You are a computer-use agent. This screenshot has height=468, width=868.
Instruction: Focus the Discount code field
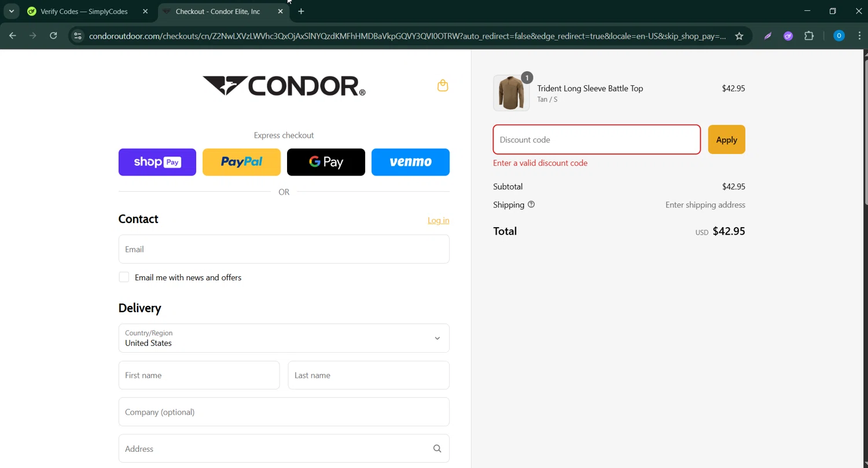point(597,140)
